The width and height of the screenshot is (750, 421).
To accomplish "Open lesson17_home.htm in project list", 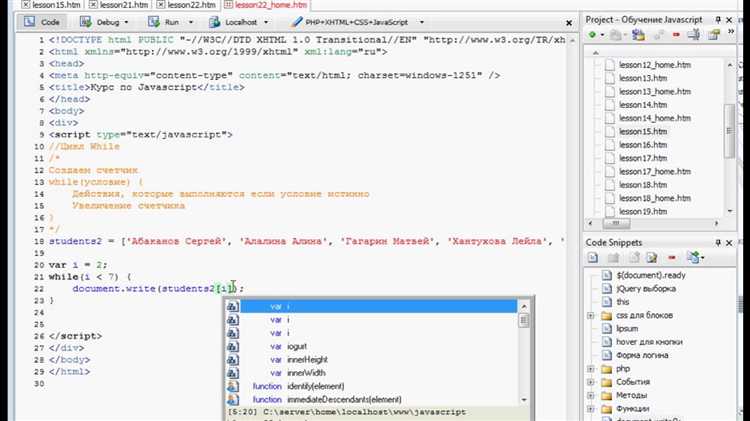I will coord(654,171).
